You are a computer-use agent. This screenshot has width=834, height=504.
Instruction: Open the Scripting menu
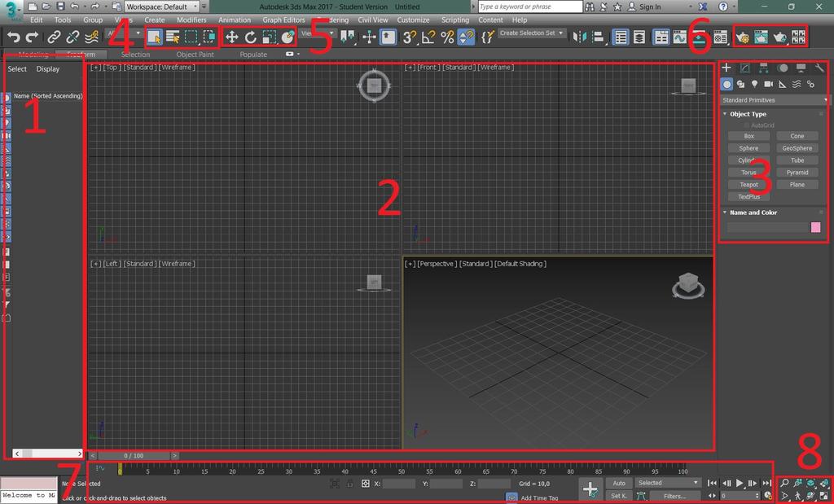(455, 20)
